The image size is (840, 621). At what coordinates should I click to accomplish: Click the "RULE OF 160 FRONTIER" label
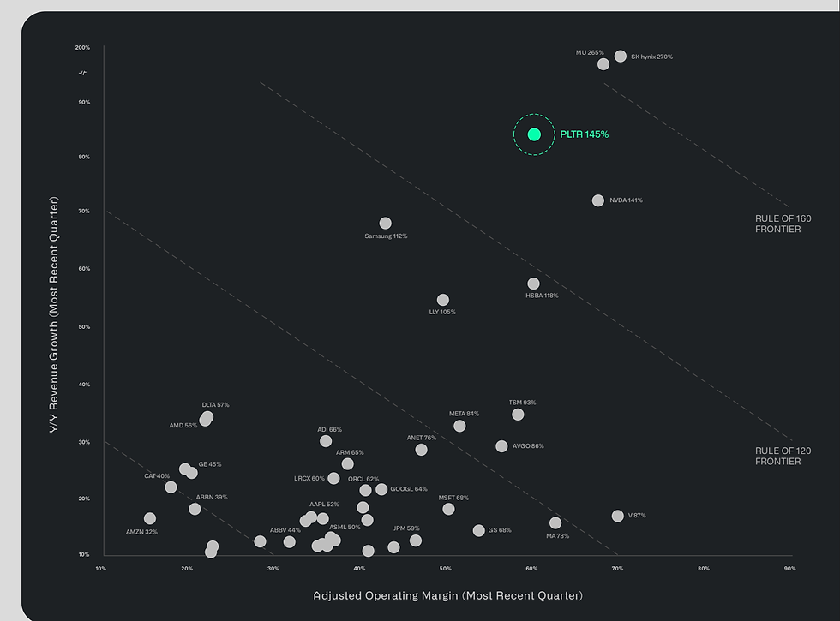coord(783,224)
